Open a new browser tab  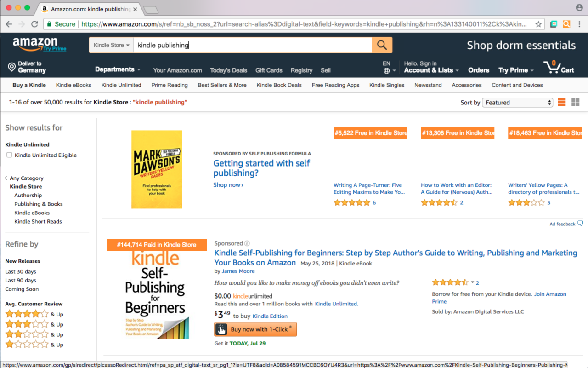pyautogui.click(x=151, y=10)
